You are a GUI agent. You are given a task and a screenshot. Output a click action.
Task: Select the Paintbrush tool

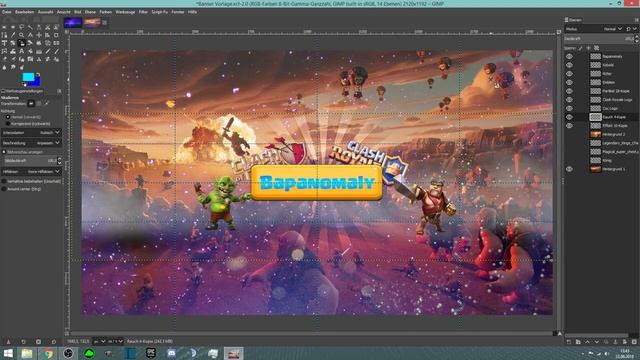tap(56, 51)
